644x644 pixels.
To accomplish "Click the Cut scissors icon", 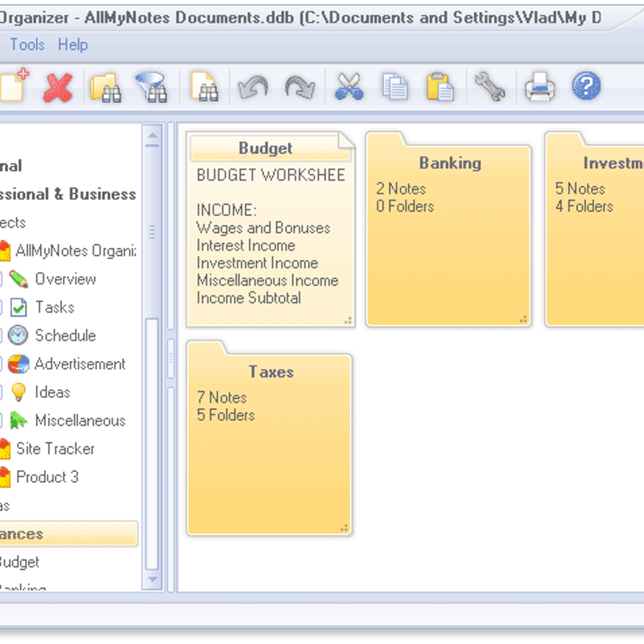I will coord(349,87).
